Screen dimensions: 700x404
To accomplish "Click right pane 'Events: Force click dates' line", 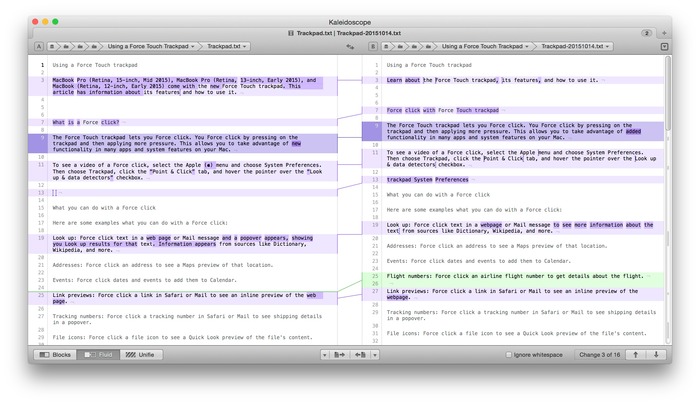I will [x=479, y=261].
